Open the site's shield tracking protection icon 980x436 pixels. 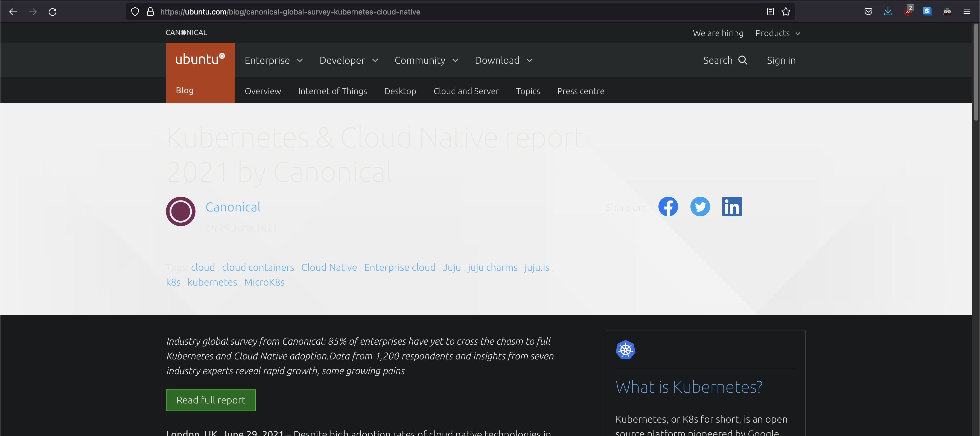pos(135,11)
